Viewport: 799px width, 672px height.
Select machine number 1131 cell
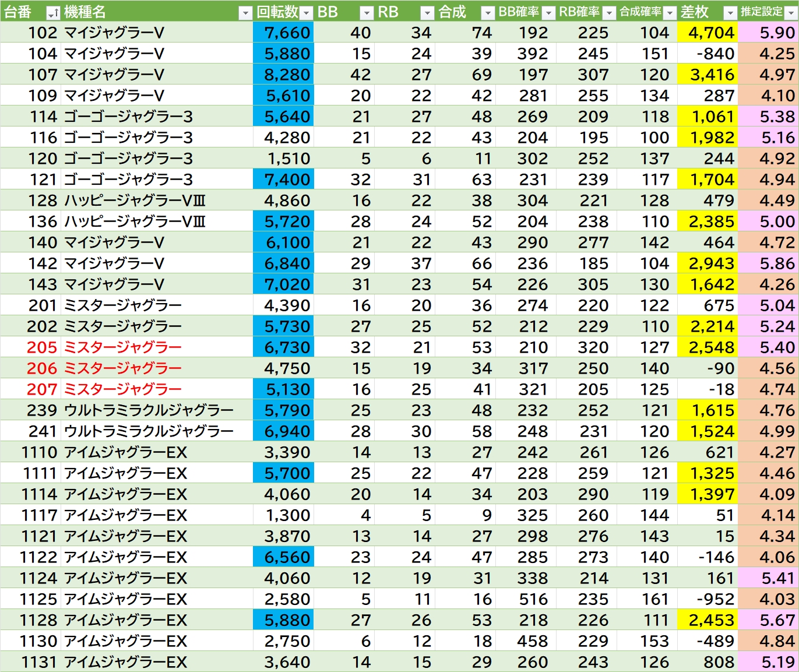pos(30,662)
